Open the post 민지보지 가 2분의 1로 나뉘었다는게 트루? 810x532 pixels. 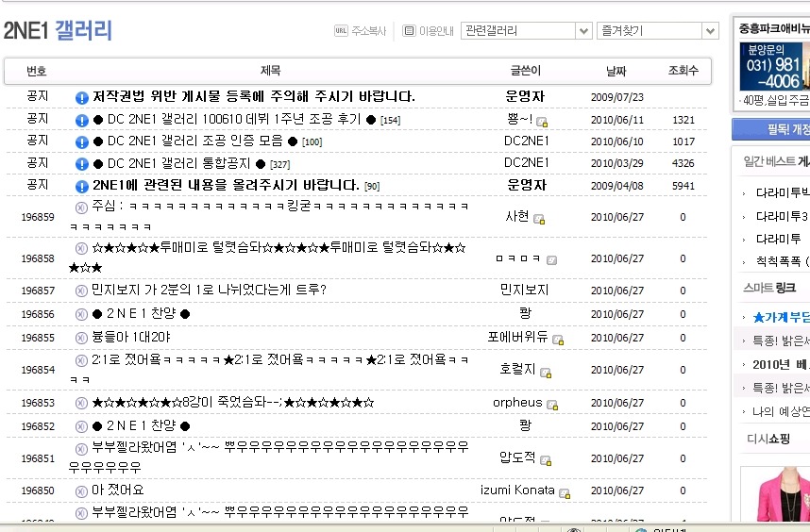click(x=208, y=290)
